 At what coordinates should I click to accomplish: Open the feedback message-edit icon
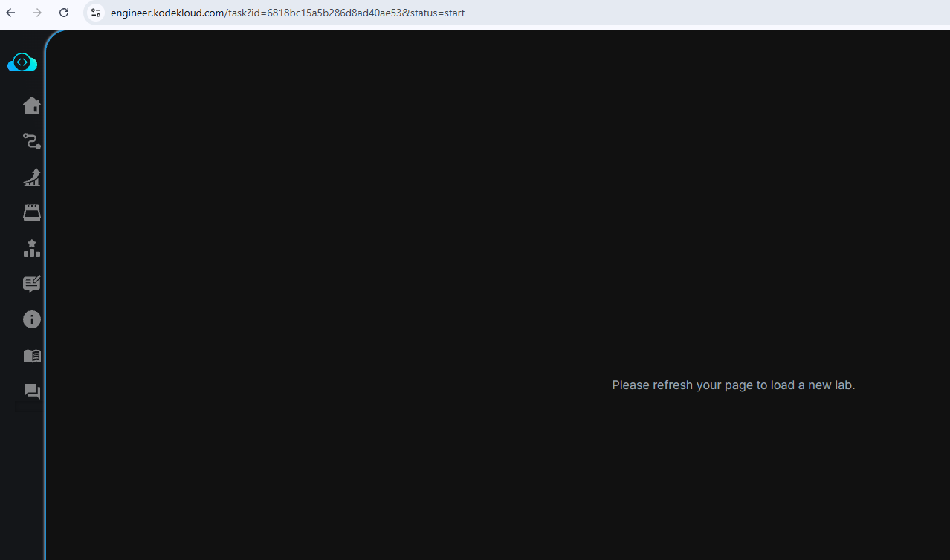(31, 284)
